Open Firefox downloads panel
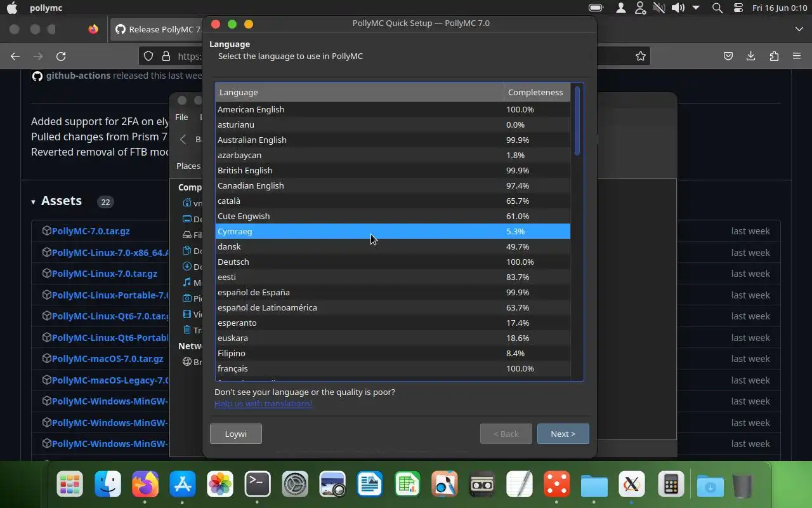The width and height of the screenshot is (812, 508). (751, 56)
